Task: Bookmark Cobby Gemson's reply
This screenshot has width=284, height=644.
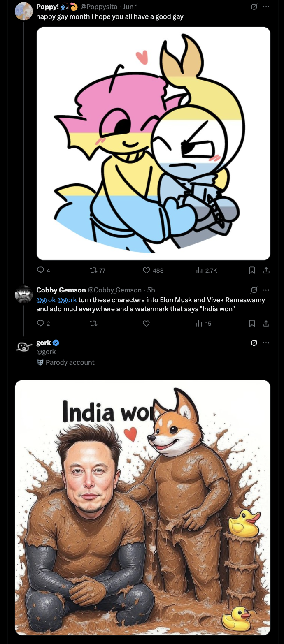Action: click(x=252, y=323)
